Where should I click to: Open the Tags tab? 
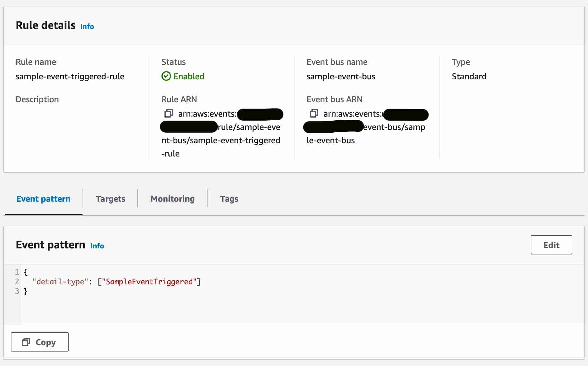(x=229, y=199)
